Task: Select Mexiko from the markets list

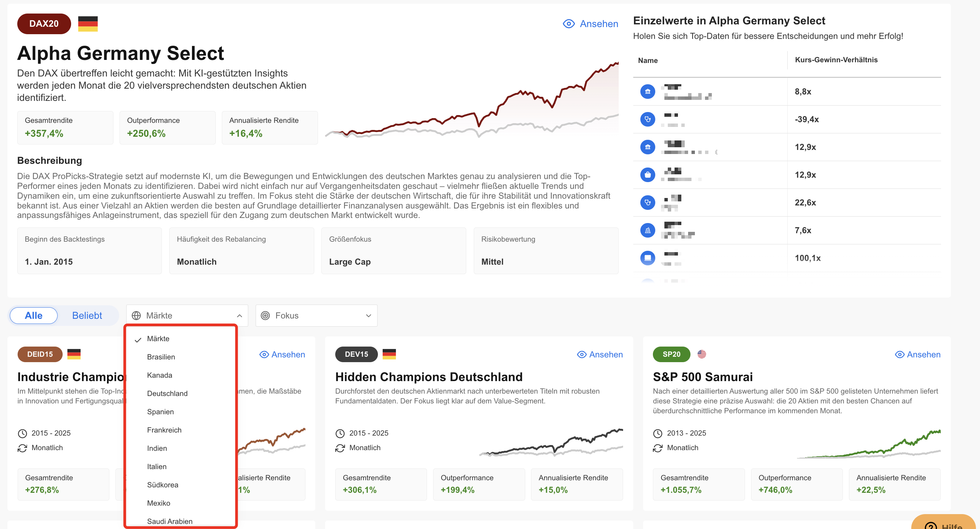Action: 180,503
